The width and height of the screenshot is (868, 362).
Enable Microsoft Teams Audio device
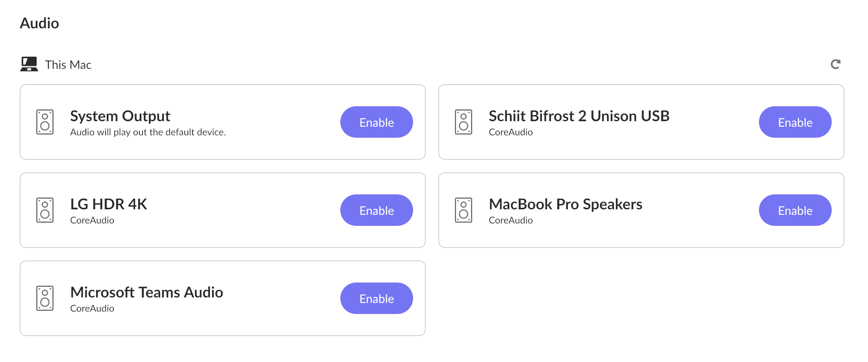point(377,298)
